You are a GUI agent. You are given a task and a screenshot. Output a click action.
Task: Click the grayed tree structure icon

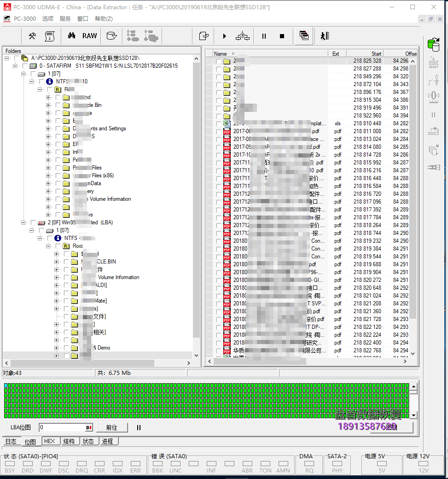click(133, 36)
